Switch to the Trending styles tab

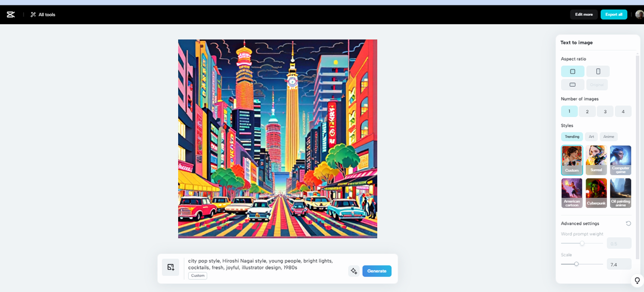572,137
